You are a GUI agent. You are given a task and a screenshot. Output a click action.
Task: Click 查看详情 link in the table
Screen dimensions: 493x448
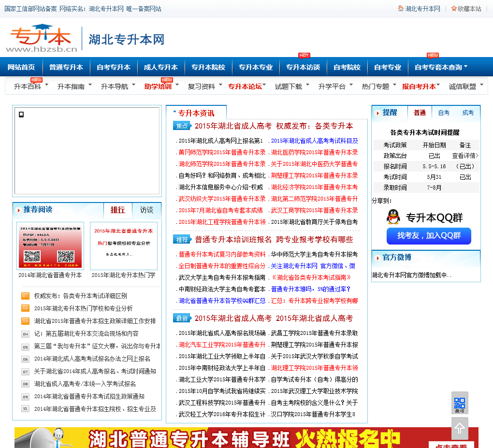[x=465, y=156]
